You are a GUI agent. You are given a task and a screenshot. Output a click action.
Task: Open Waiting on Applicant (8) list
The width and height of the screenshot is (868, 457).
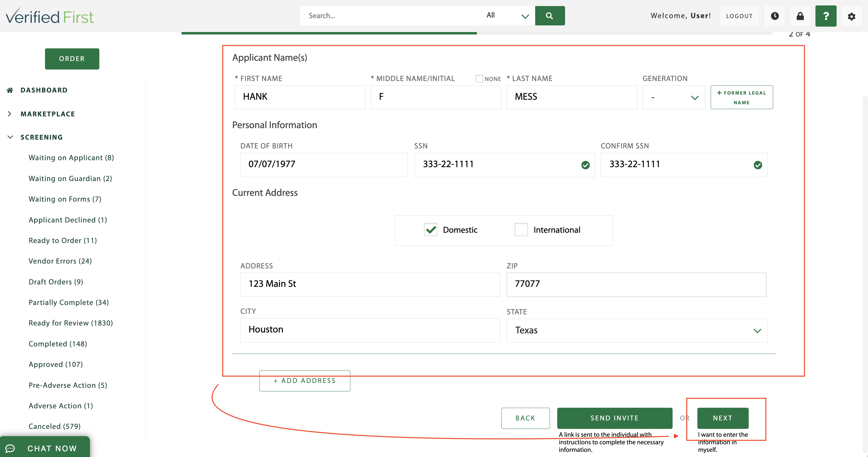point(71,158)
